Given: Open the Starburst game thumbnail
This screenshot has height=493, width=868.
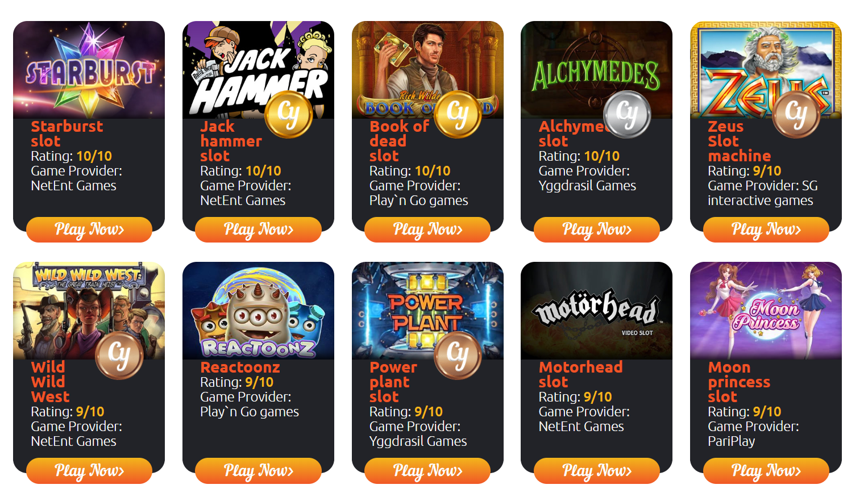Looking at the screenshot, I should (x=89, y=70).
